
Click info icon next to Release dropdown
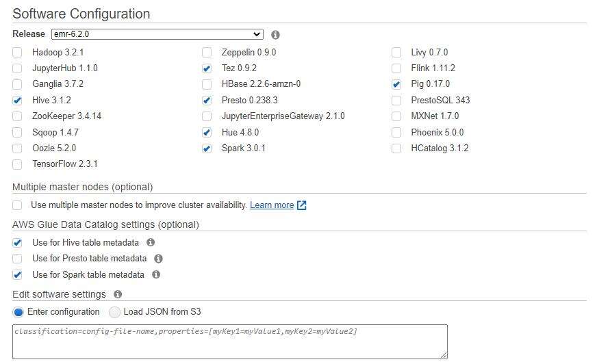click(x=275, y=34)
